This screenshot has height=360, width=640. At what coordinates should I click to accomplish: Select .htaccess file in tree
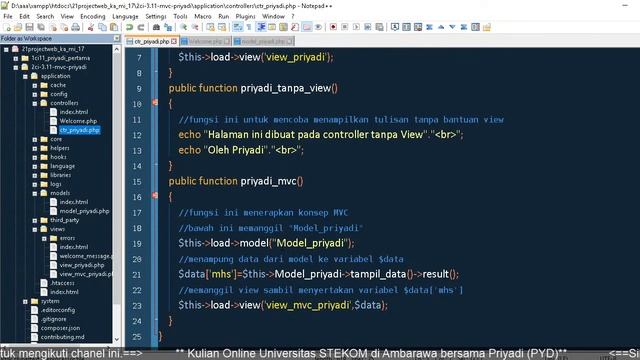pos(63,283)
